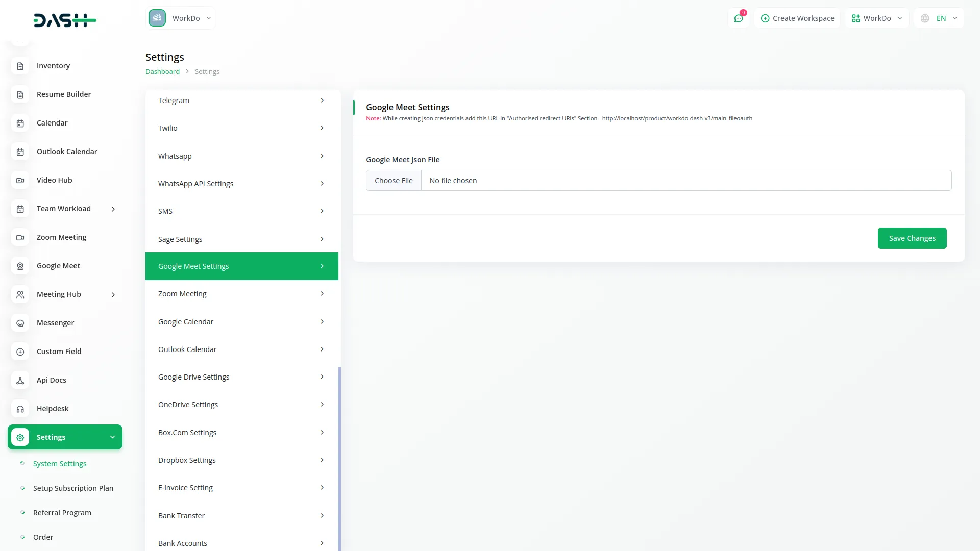Open the WorkDo workspace dropdown
980x551 pixels.
coord(180,18)
